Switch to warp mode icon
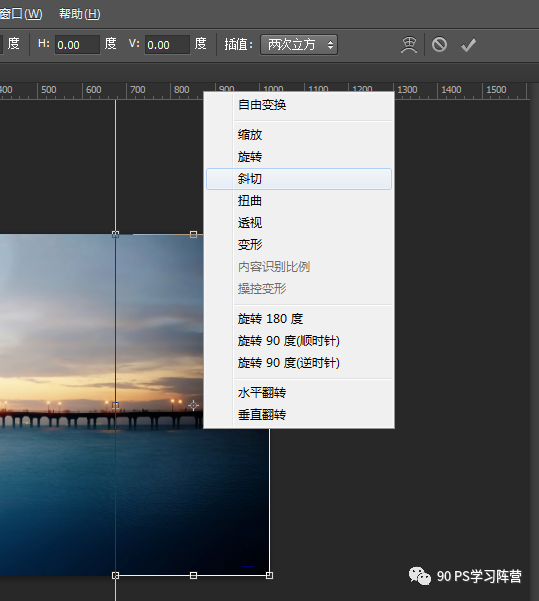The height and width of the screenshot is (601, 539). pyautogui.click(x=409, y=45)
